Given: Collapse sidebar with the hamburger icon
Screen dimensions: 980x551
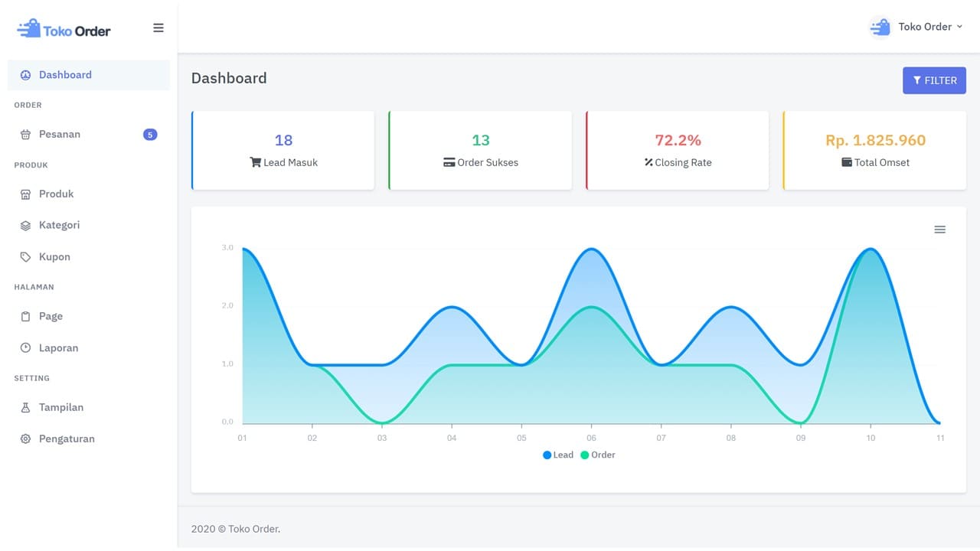Looking at the screenshot, I should [x=158, y=28].
